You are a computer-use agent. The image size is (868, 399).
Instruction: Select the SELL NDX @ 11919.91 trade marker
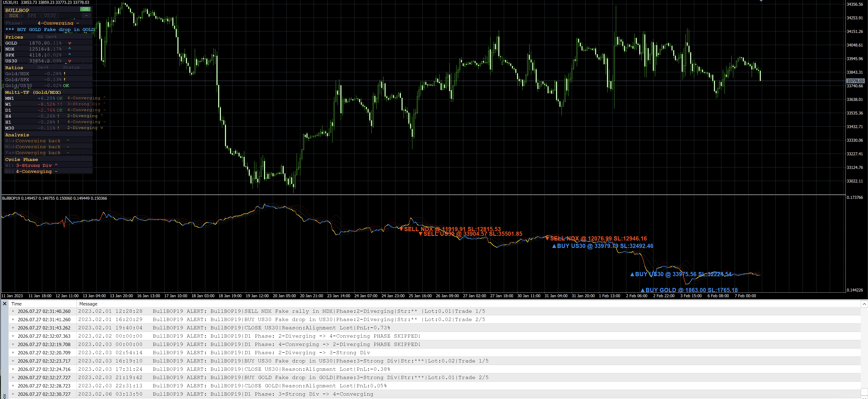click(450, 229)
